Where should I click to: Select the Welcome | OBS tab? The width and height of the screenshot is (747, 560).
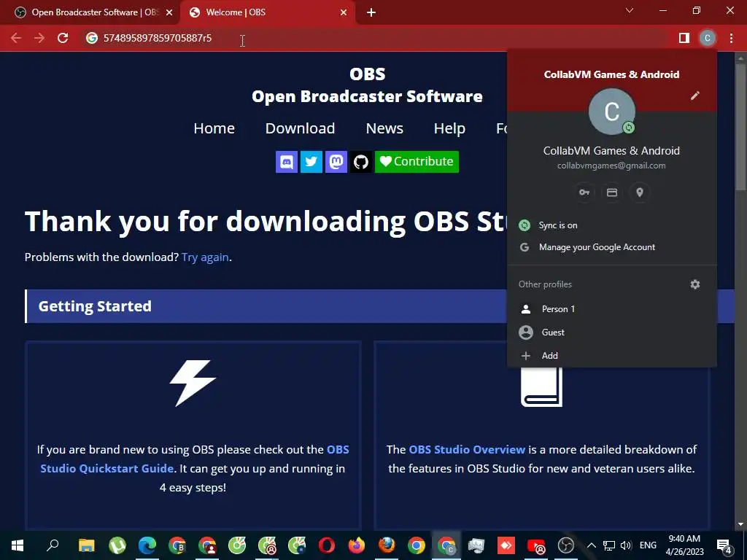pyautogui.click(x=267, y=12)
